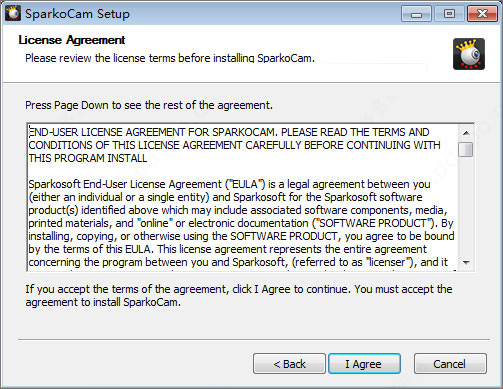Click the empty scrollbar track below the thumb
The height and width of the screenshot is (389, 503).
point(466,206)
